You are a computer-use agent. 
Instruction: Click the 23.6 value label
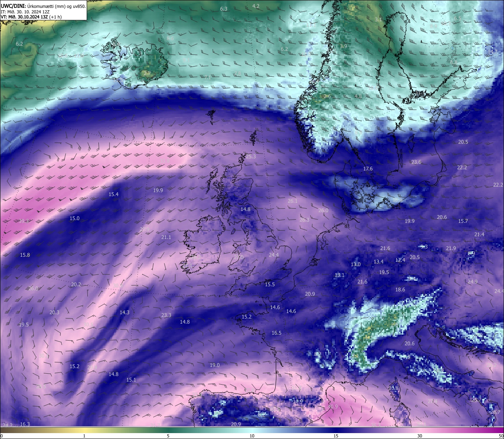click(416, 162)
